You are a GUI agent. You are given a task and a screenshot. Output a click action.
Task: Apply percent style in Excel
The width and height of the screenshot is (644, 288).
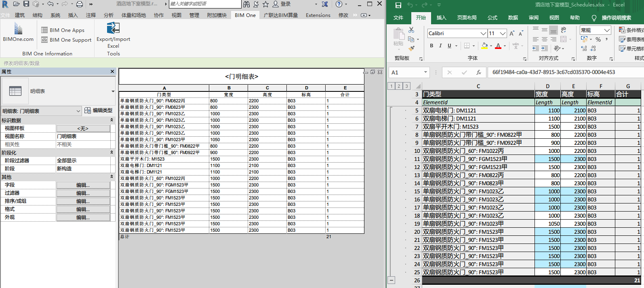pyautogui.click(x=598, y=39)
